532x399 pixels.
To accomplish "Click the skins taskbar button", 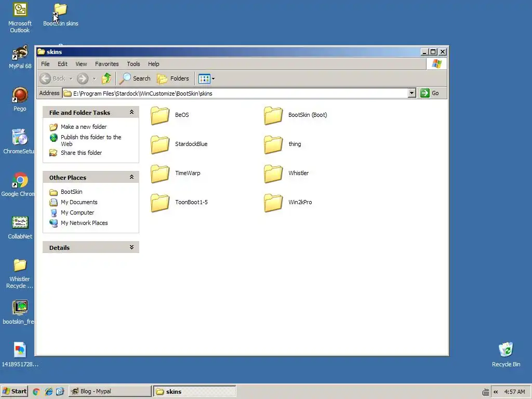I will click(195, 391).
